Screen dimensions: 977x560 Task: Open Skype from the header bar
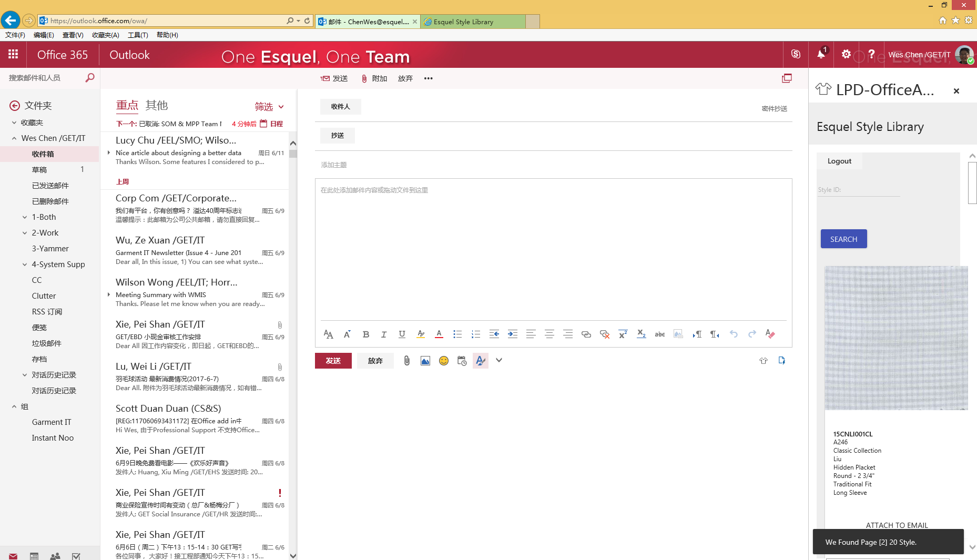(796, 54)
